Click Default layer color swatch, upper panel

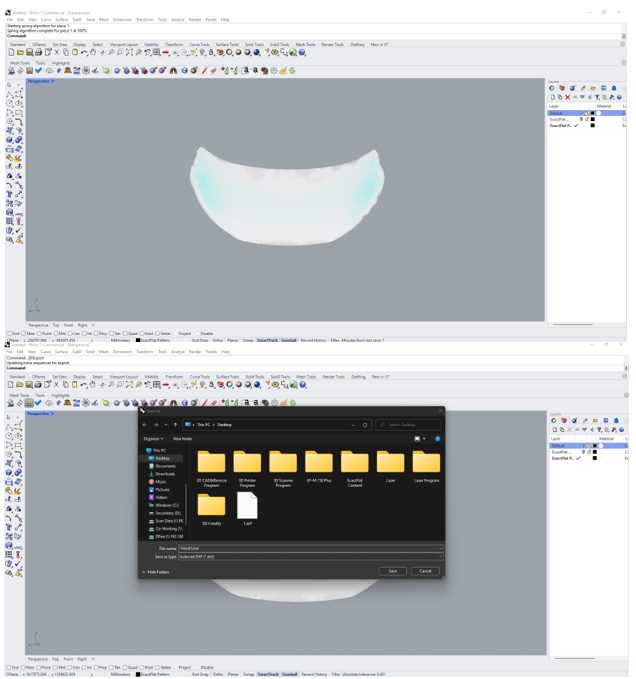(593, 113)
